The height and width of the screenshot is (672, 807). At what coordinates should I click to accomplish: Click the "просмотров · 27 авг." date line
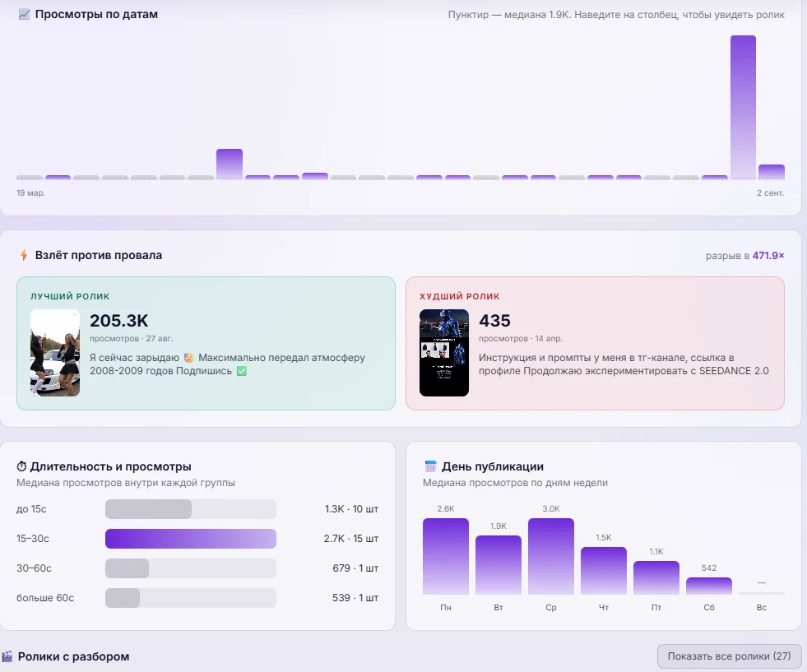132,339
